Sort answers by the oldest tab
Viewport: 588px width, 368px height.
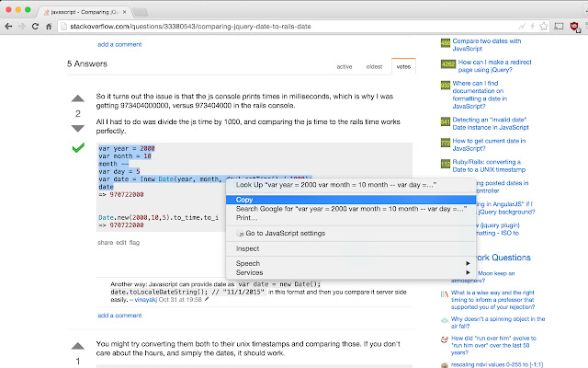click(374, 66)
